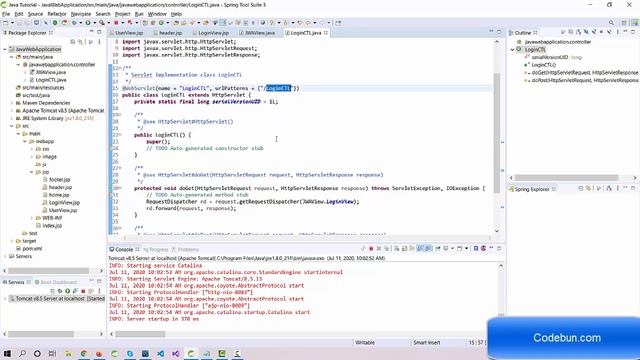Open Refactor menu
This screenshot has height=360, width=640.
57,14
